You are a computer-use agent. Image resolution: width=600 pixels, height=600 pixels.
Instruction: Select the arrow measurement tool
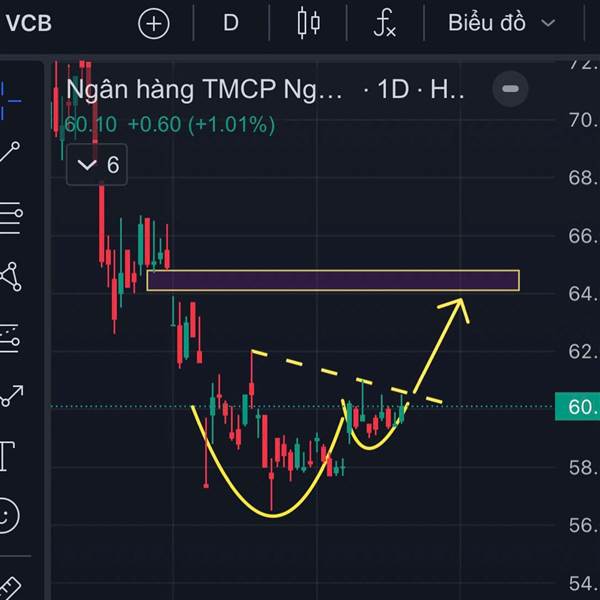tap(11, 396)
